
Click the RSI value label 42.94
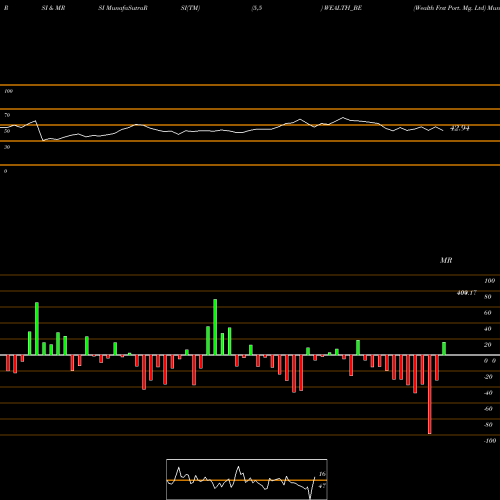460,128
